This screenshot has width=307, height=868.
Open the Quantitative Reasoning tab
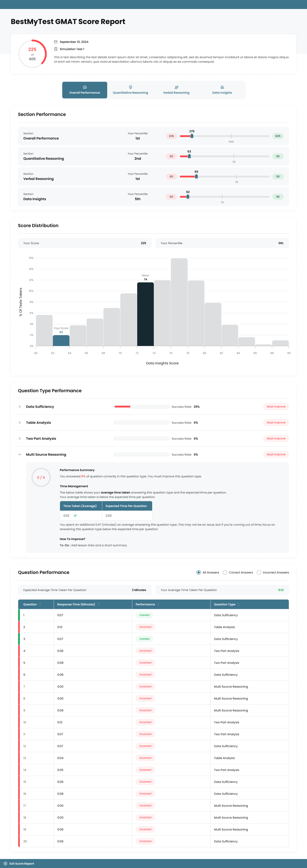pos(130,90)
